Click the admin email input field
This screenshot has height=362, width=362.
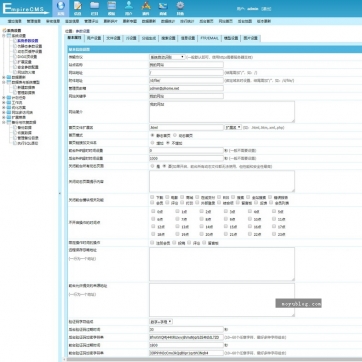click(x=186, y=88)
